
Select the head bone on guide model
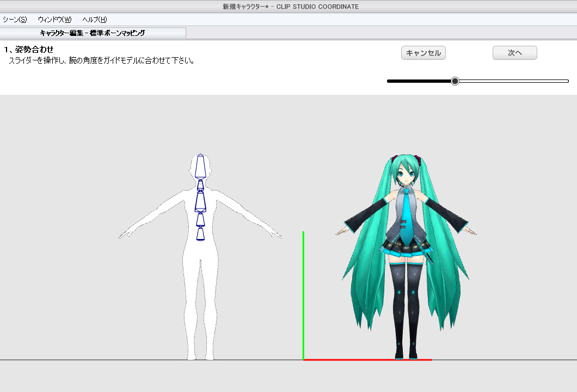coord(200,166)
